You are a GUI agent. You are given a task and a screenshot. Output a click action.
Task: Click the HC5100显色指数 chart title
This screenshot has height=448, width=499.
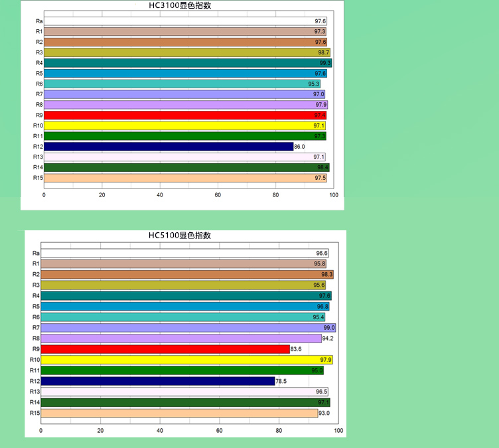point(179,236)
